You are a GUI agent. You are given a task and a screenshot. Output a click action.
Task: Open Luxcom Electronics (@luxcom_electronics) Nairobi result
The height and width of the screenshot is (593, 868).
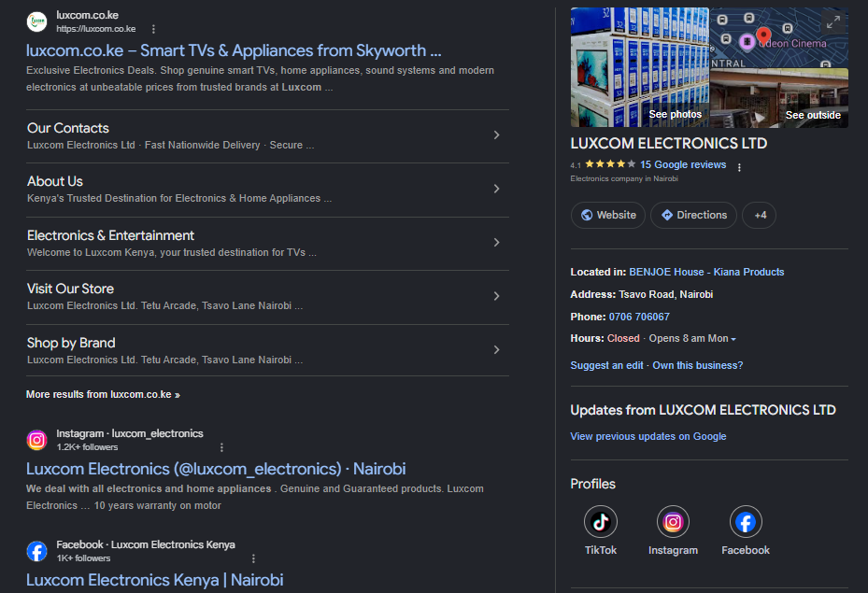[216, 469]
